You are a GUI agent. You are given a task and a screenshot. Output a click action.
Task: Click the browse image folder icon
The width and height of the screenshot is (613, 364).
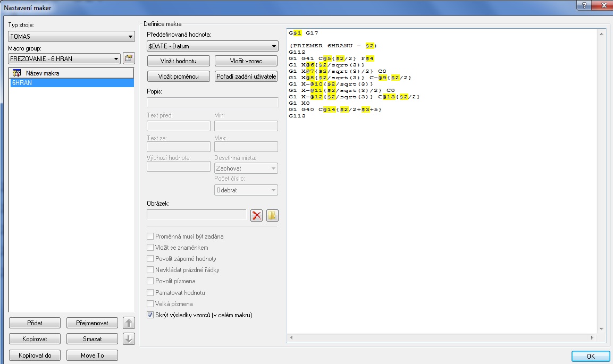(272, 215)
